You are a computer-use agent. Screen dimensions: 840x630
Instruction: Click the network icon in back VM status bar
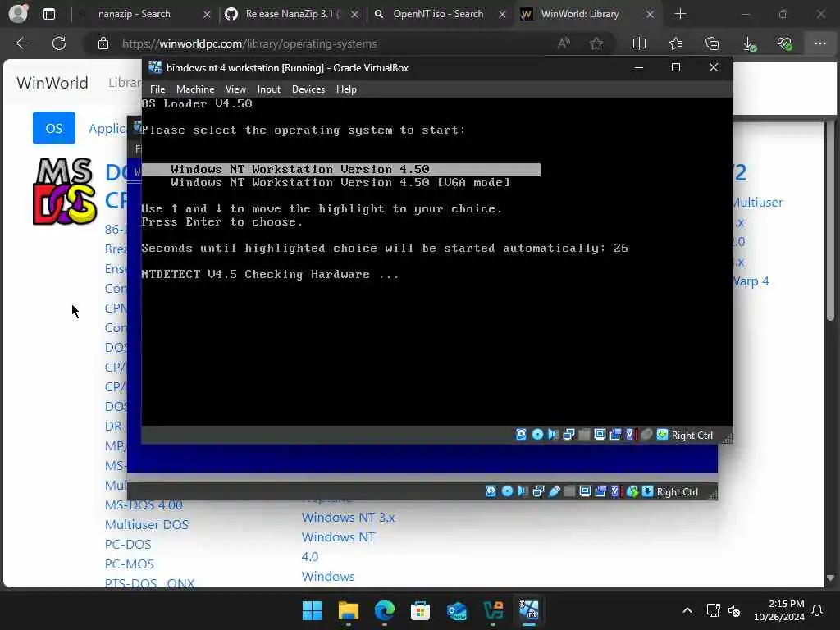[538, 491]
